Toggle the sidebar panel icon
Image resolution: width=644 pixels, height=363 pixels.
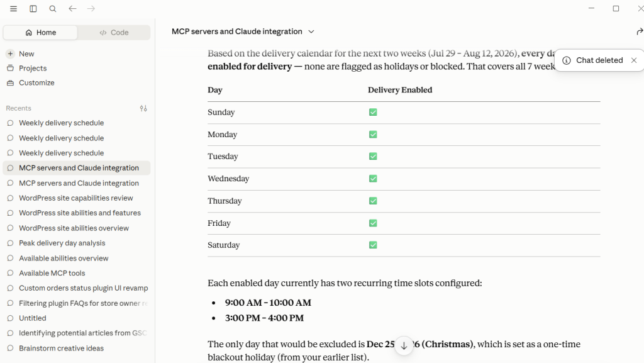(33, 9)
